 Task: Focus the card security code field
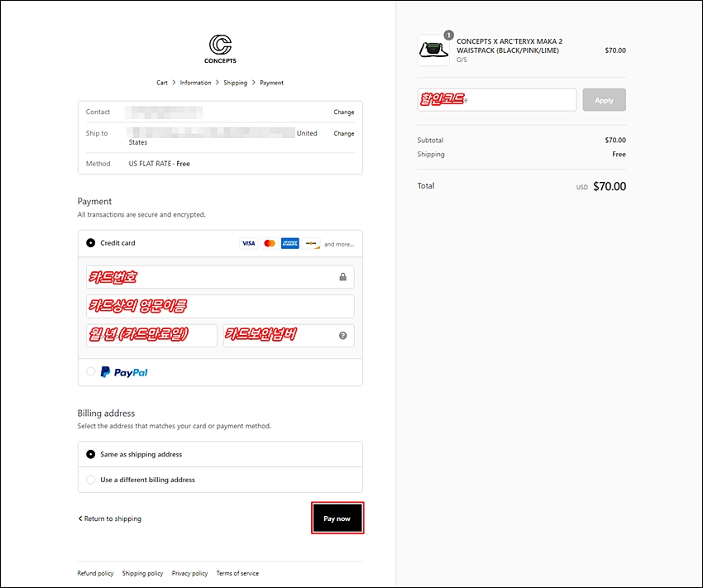pos(289,336)
